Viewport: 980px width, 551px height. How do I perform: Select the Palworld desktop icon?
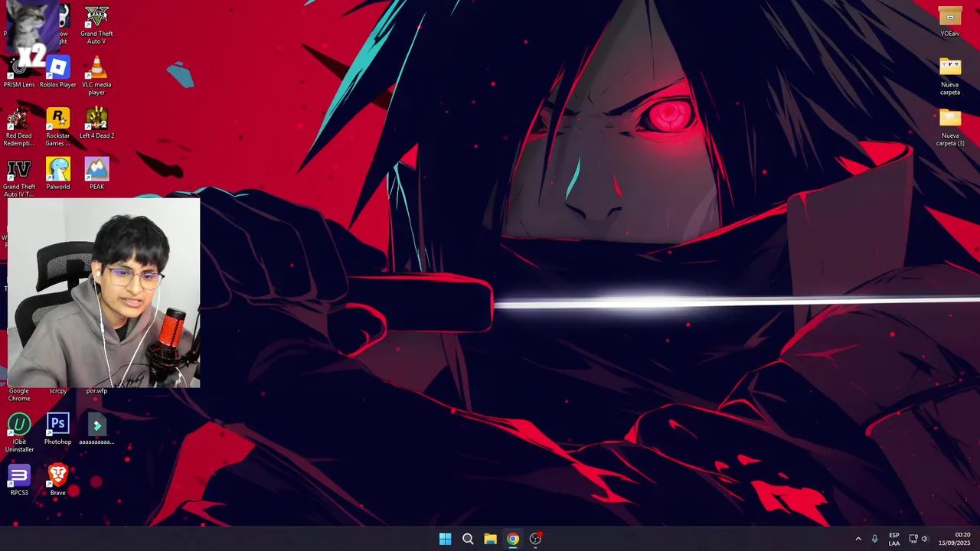(x=57, y=174)
